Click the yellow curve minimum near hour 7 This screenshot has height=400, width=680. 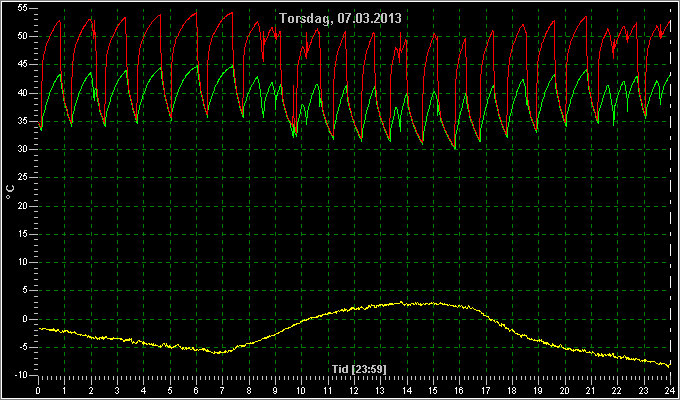tap(220, 352)
